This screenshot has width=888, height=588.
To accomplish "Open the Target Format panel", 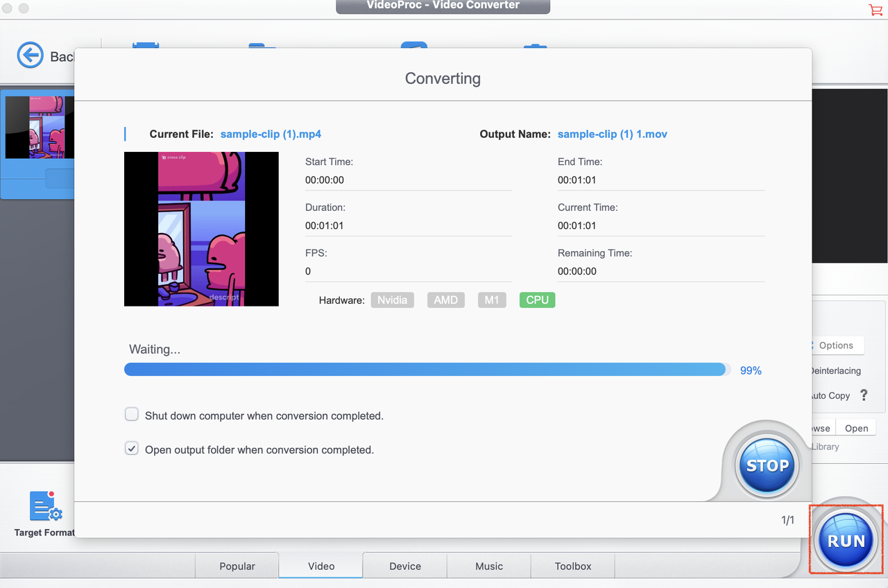I will point(46,513).
